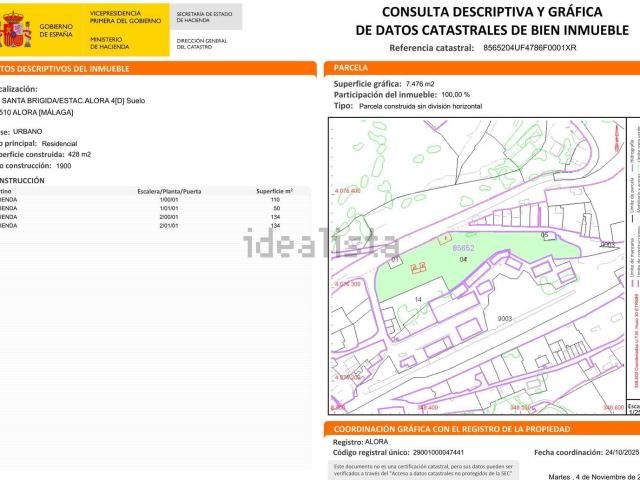Screen dimensions: 640x480
Task: Select cadastral reference 8565204UF4786F0001XR
Action: [529, 47]
